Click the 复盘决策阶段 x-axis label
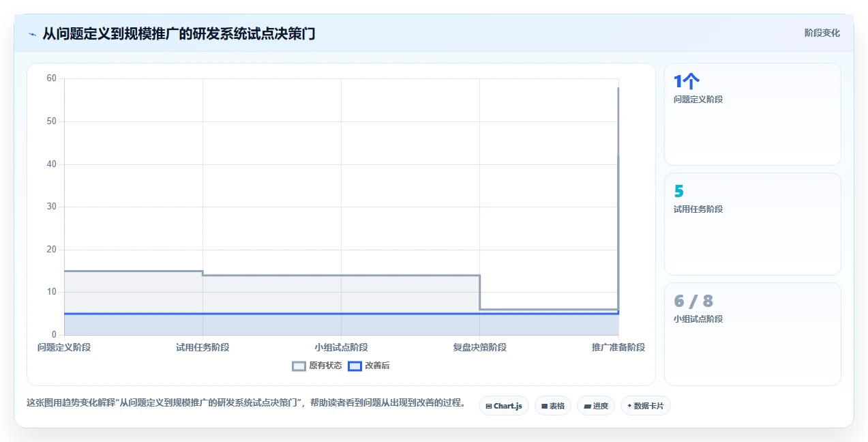868x442 pixels. tap(479, 347)
